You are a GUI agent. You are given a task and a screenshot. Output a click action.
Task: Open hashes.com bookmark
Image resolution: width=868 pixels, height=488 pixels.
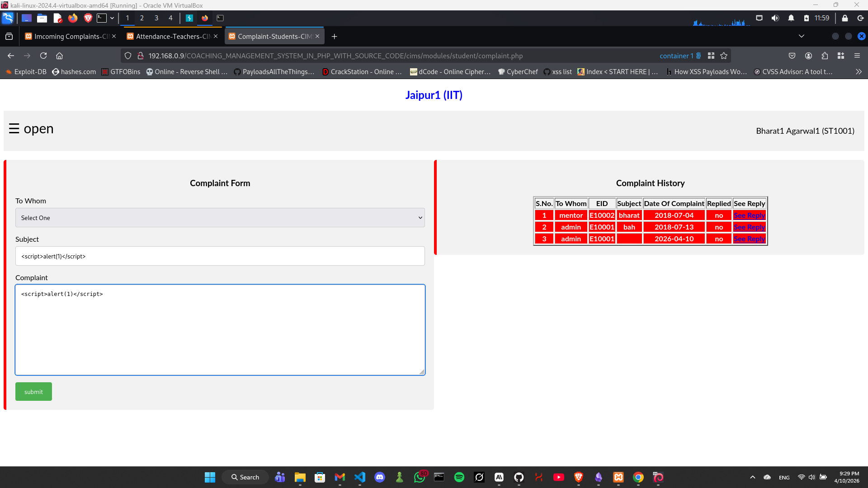(x=74, y=72)
